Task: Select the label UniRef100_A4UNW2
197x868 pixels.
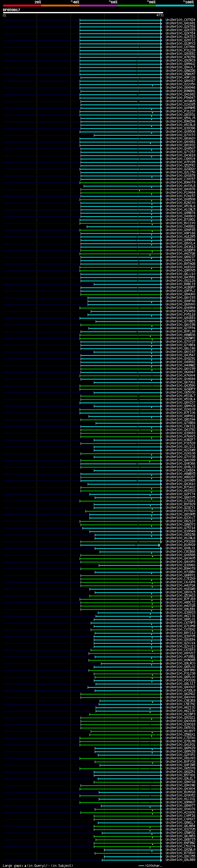Action: [180, 365]
